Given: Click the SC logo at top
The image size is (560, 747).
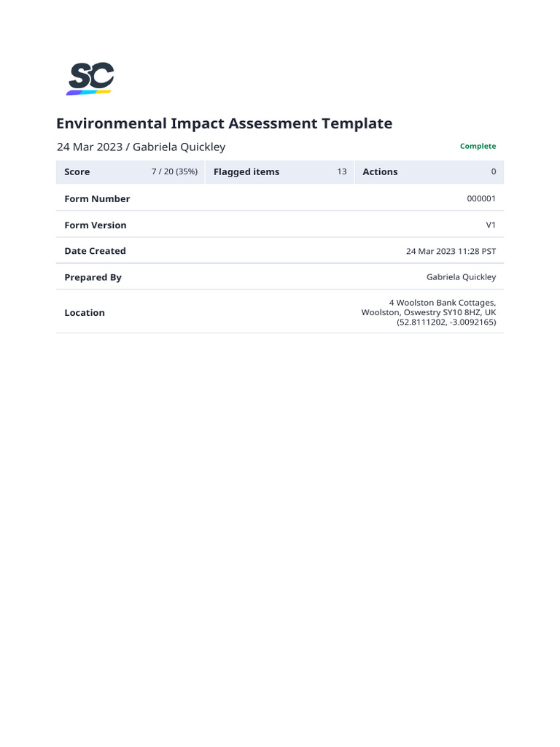Looking at the screenshot, I should tap(90, 79).
